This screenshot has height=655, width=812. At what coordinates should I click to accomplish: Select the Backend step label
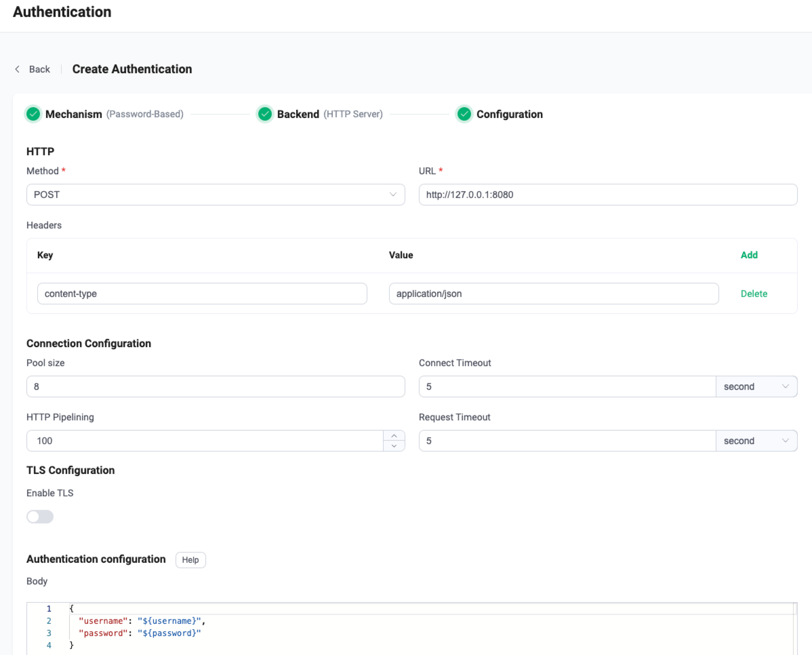[298, 114]
